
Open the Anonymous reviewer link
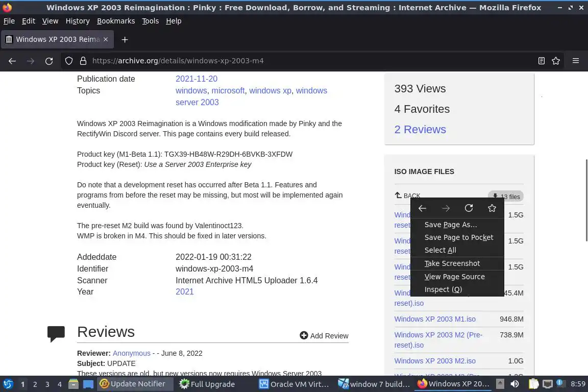[x=131, y=353]
